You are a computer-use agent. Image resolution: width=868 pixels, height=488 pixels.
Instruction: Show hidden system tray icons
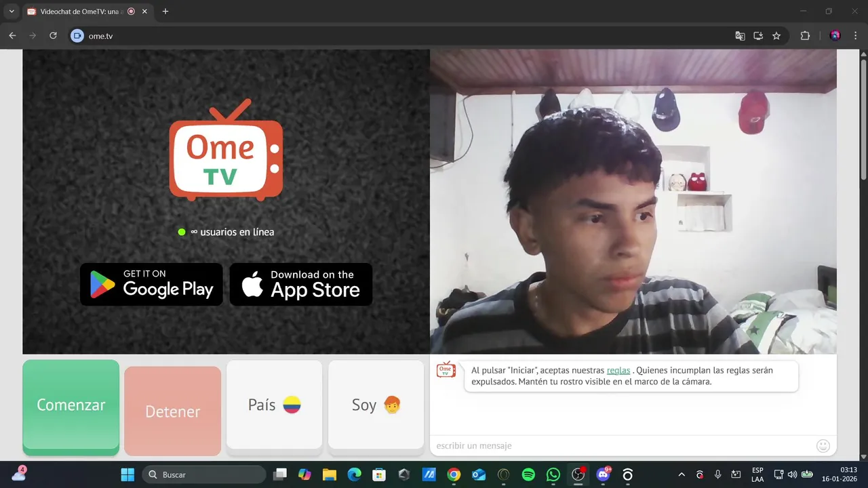click(682, 474)
